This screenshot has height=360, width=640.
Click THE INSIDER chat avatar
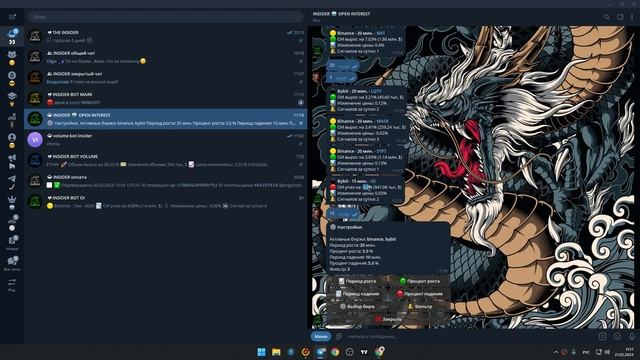pyautogui.click(x=35, y=36)
